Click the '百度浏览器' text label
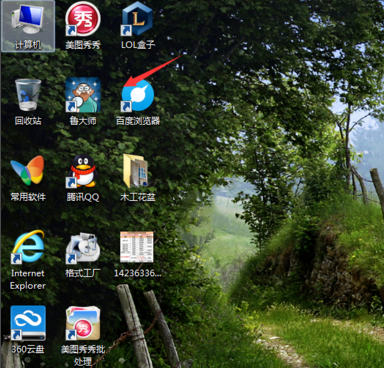 tap(138, 121)
